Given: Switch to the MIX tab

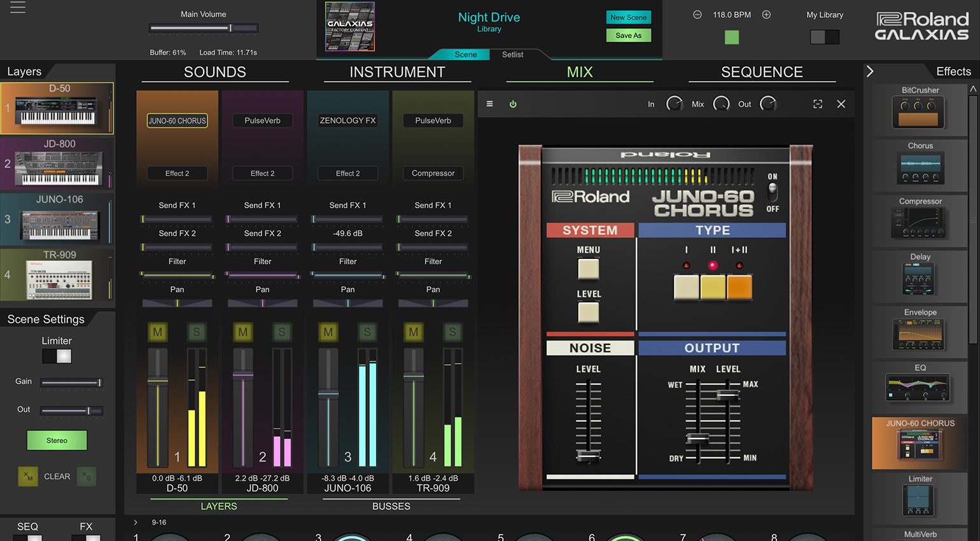Looking at the screenshot, I should [x=580, y=72].
